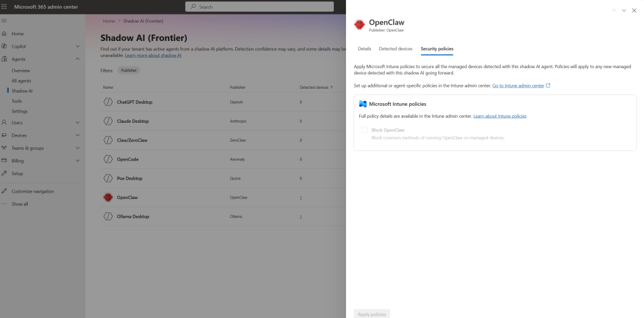Click the Show all ellipsis icon

(4, 204)
